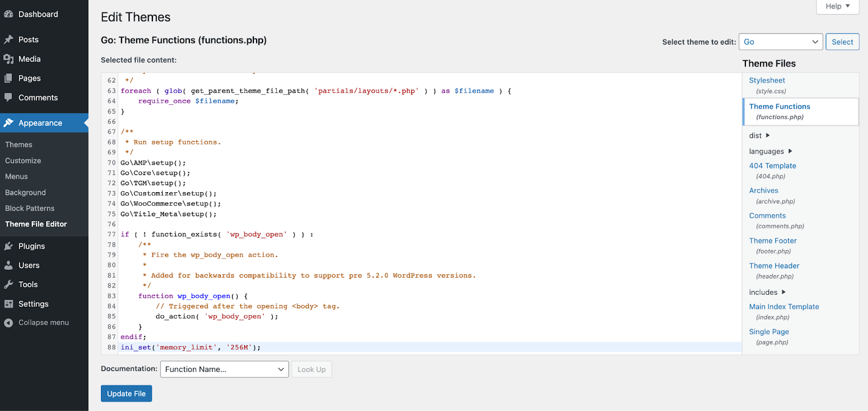This screenshot has height=411, width=868.
Task: Click the Tools wrench icon
Action: tap(9, 284)
